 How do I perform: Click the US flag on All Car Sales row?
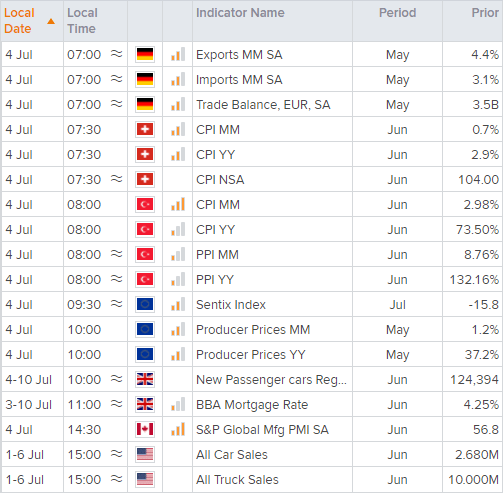[x=145, y=454]
